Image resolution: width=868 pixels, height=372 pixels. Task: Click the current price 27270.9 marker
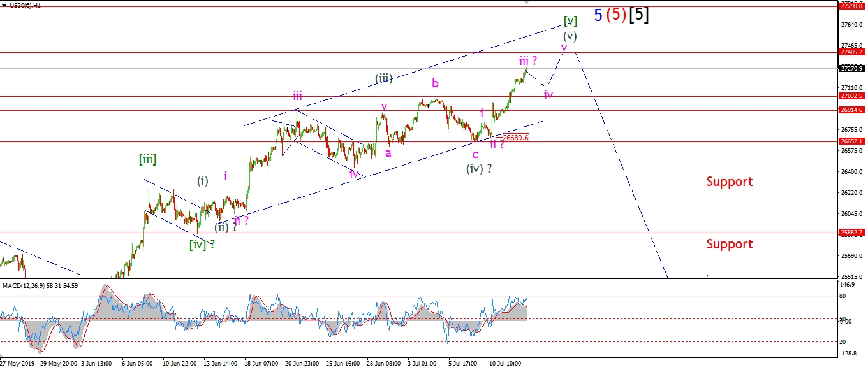point(851,68)
